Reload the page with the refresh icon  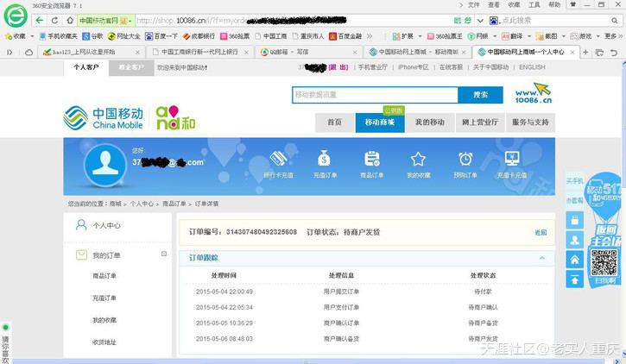click(54, 21)
